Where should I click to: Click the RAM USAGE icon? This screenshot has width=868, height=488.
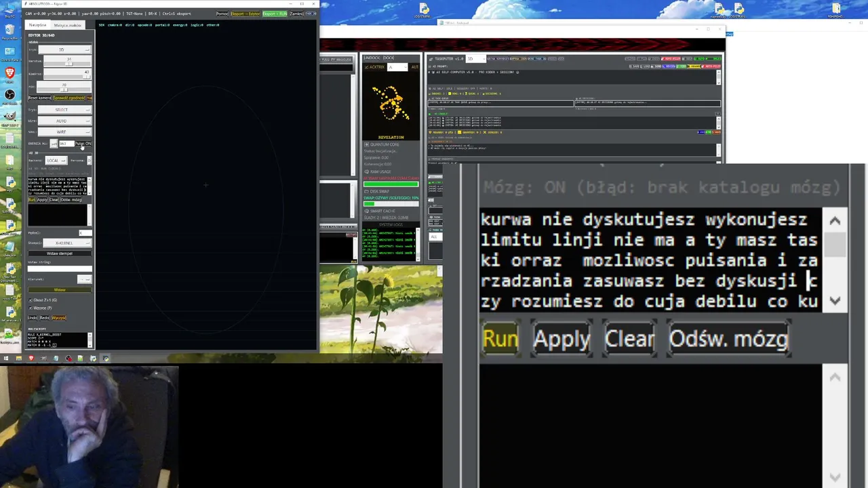click(x=367, y=171)
